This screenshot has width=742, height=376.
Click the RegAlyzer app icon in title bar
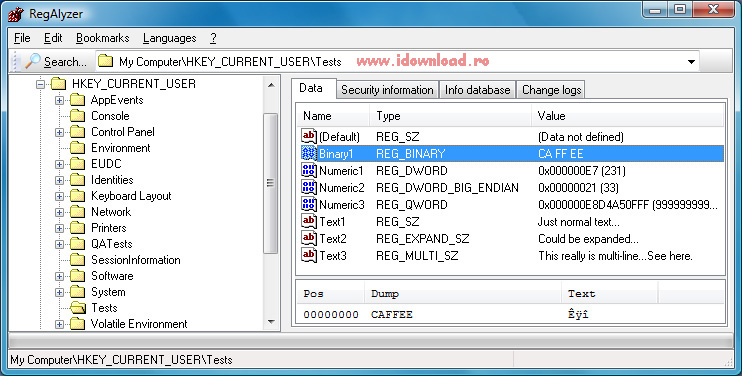tap(16, 14)
